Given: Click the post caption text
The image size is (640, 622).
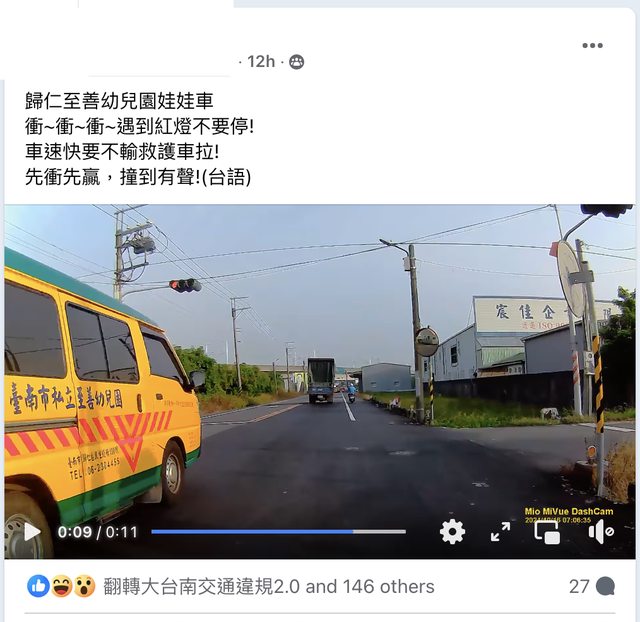Looking at the screenshot, I should point(139,139).
